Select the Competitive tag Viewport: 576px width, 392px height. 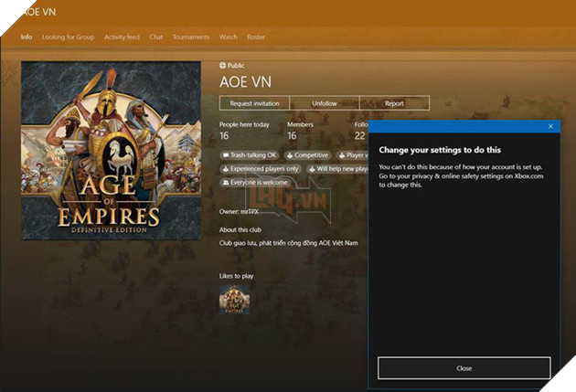coord(307,155)
